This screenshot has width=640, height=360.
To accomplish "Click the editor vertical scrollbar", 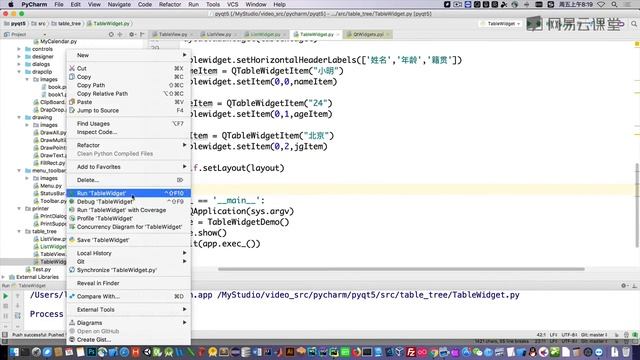I will click(637, 205).
